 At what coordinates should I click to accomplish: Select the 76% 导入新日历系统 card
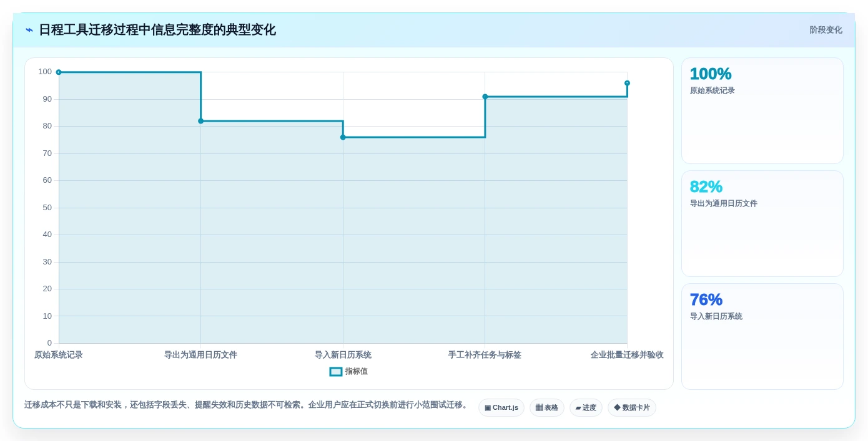762,336
